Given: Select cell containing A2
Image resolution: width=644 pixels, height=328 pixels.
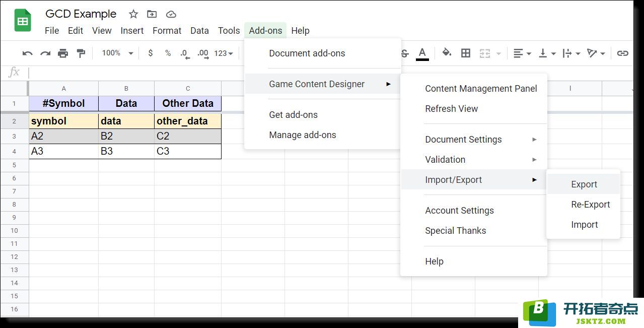Looking at the screenshot, I should point(63,136).
